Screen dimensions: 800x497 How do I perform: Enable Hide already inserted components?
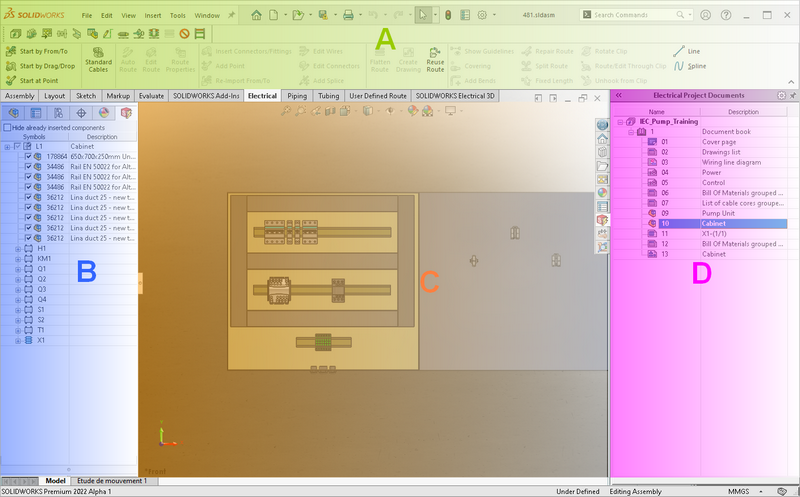point(8,128)
